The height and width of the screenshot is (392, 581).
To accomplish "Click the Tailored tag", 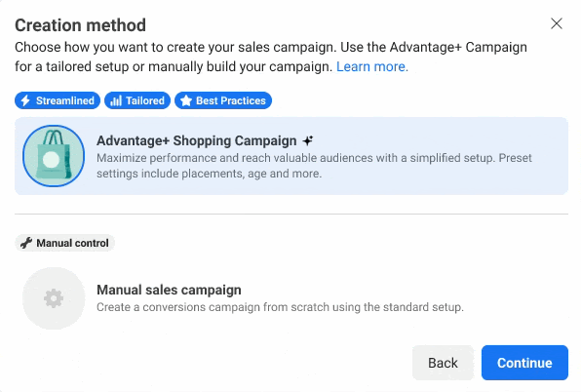I will pos(137,100).
